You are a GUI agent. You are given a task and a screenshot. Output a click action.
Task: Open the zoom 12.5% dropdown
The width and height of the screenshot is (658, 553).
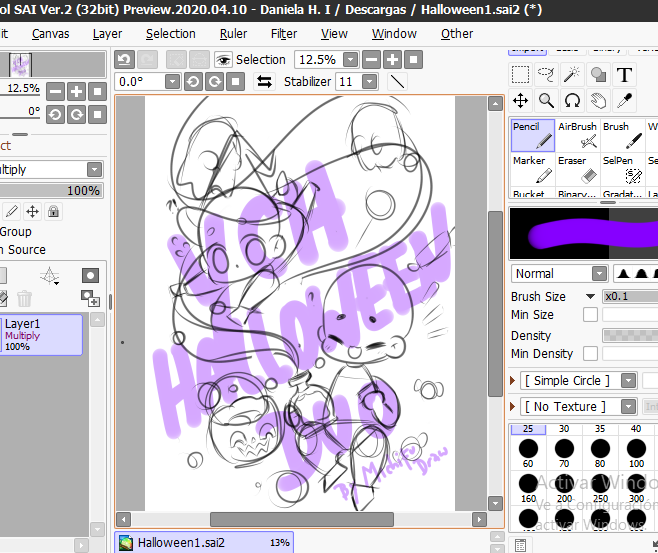(x=350, y=60)
